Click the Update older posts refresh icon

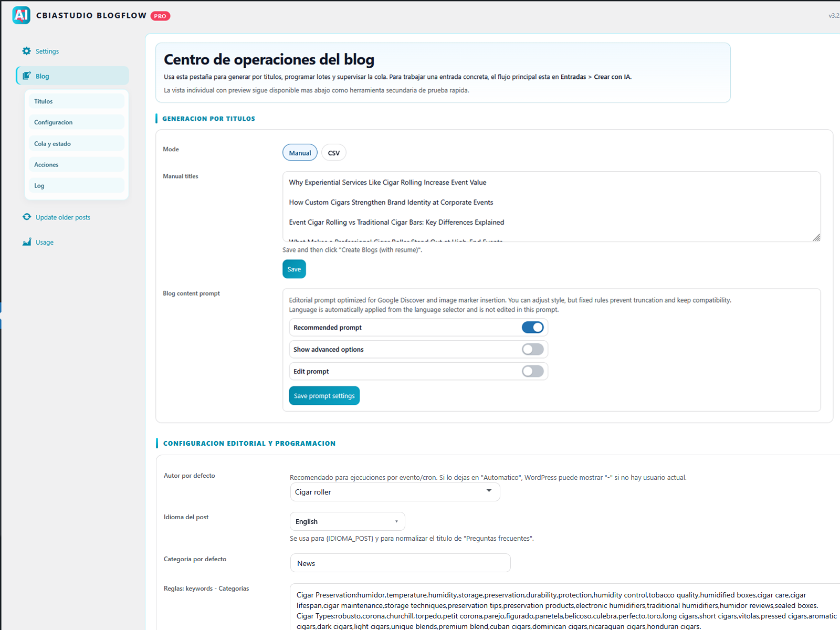point(27,217)
